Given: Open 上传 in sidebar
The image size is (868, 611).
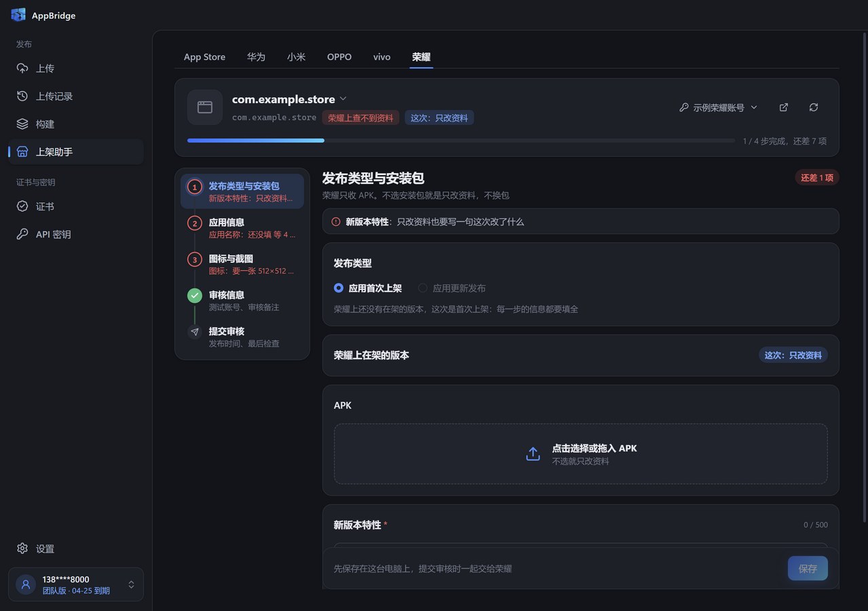Looking at the screenshot, I should (76, 69).
